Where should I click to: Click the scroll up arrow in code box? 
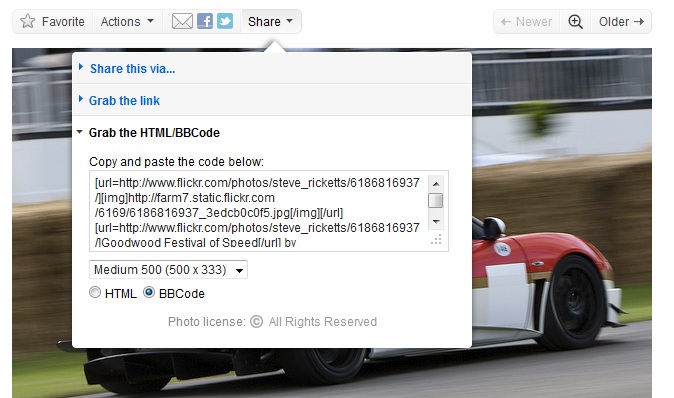[x=436, y=184]
